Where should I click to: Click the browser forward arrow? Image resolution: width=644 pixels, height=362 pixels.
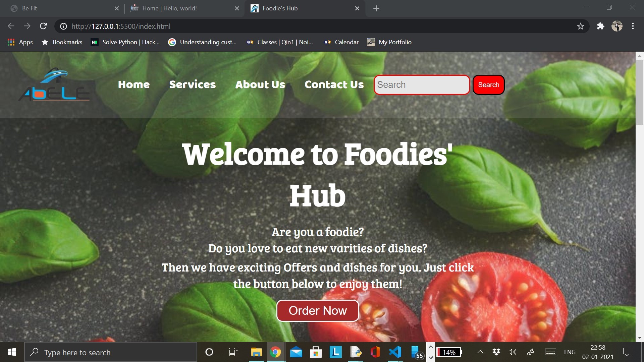(27, 26)
